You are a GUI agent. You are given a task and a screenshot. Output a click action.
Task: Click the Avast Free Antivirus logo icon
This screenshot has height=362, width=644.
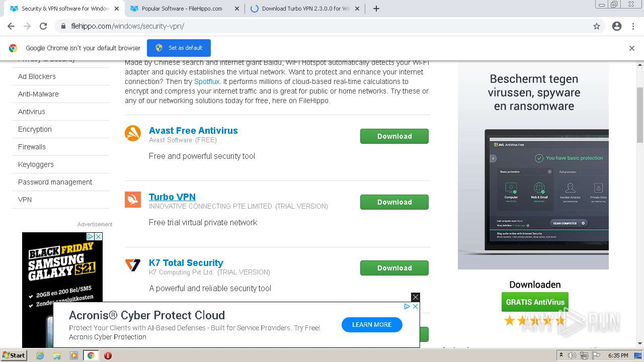133,133
